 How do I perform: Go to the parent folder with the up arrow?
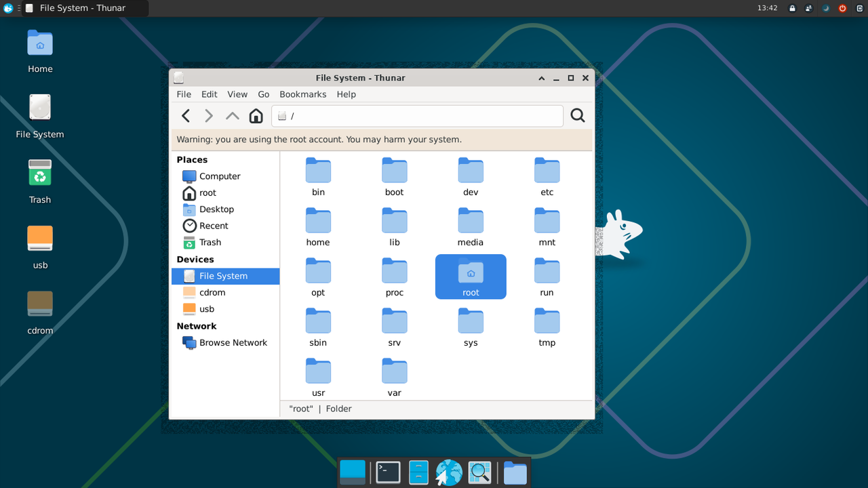click(233, 116)
